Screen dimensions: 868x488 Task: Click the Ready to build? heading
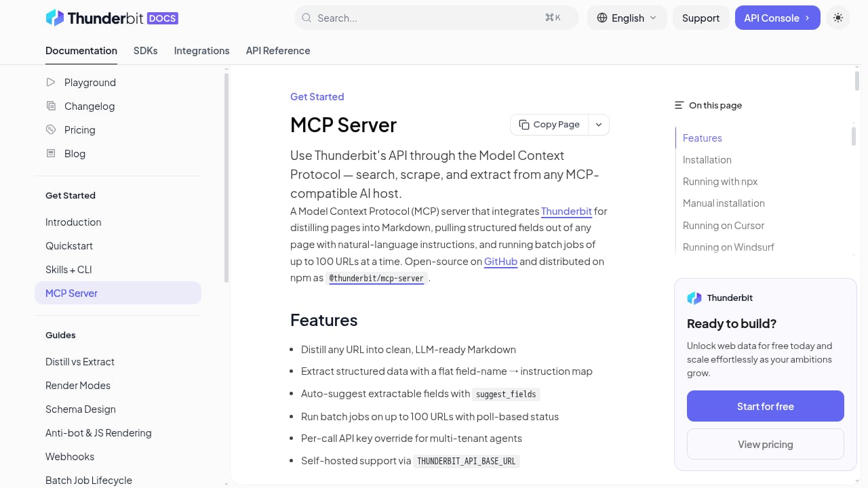(x=731, y=323)
